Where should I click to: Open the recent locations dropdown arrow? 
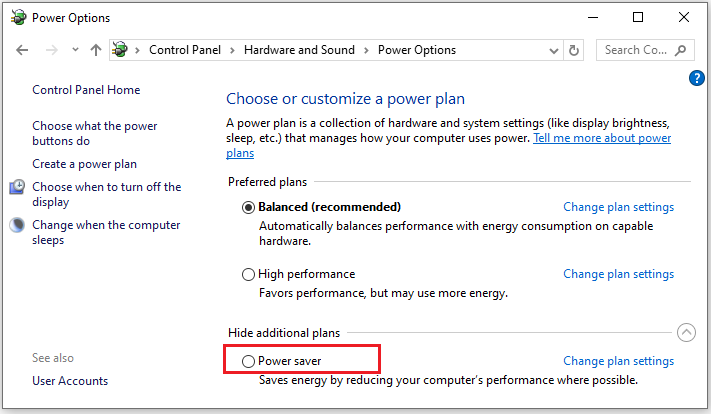[74, 50]
